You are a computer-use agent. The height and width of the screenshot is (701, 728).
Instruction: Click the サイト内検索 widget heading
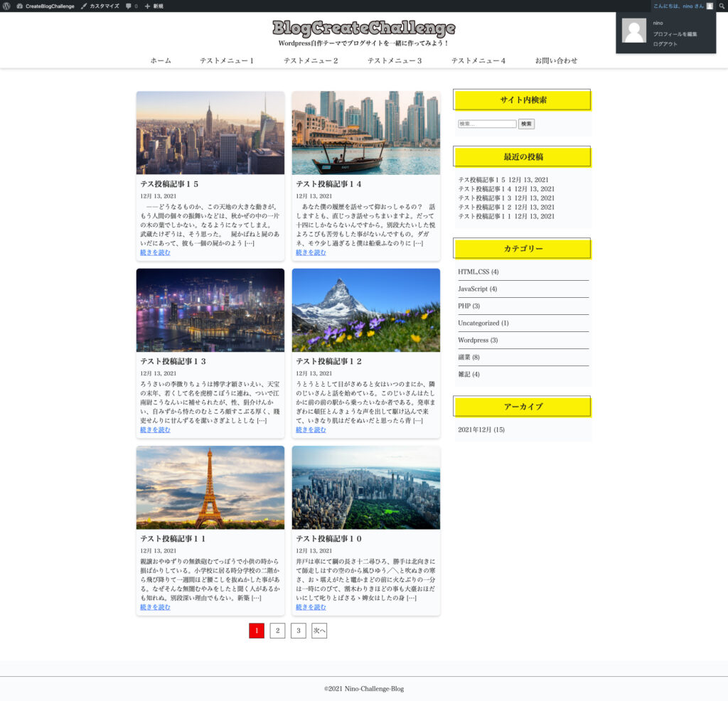pos(523,100)
